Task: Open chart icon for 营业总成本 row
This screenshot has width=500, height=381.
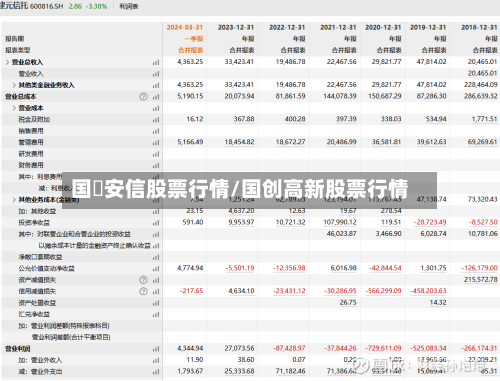Action: [x=156, y=97]
